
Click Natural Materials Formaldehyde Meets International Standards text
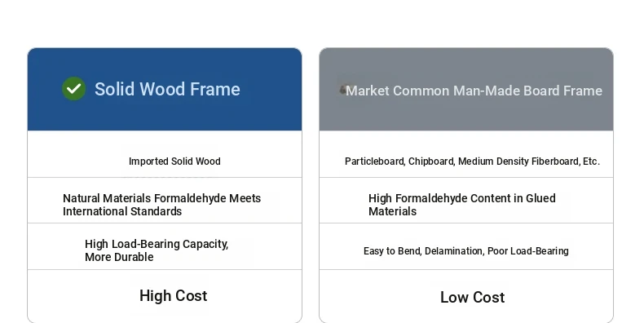(x=162, y=205)
